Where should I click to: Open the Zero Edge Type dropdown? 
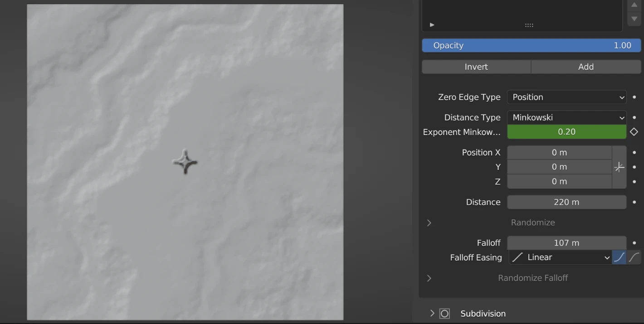coord(566,97)
